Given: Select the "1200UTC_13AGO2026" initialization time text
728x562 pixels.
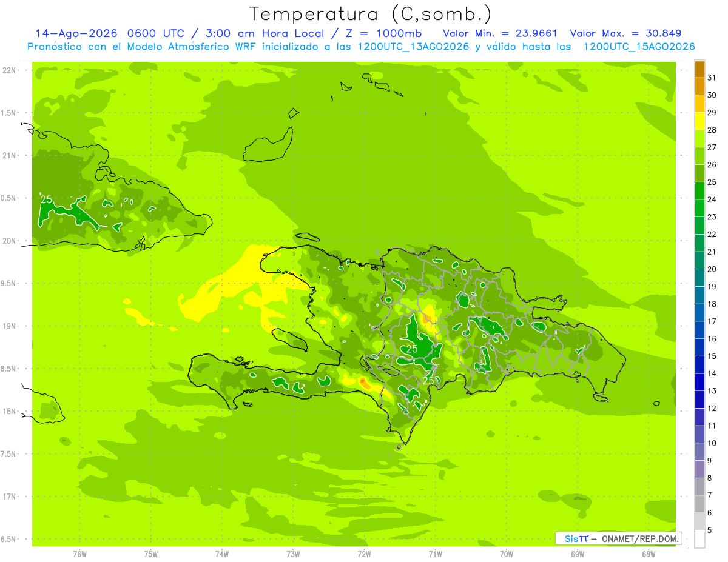Looking at the screenshot, I should (x=414, y=47).
